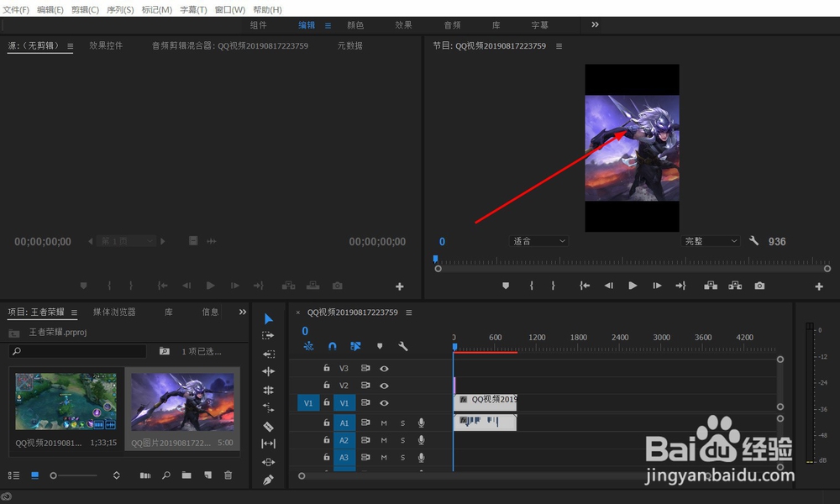Select the Pen tool

tap(269, 480)
